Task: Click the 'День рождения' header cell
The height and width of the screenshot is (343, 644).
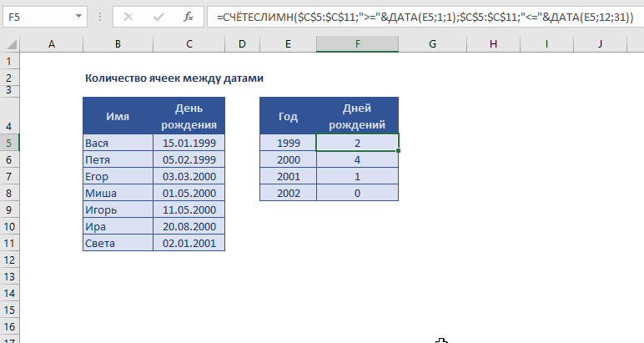Action: click(189, 116)
